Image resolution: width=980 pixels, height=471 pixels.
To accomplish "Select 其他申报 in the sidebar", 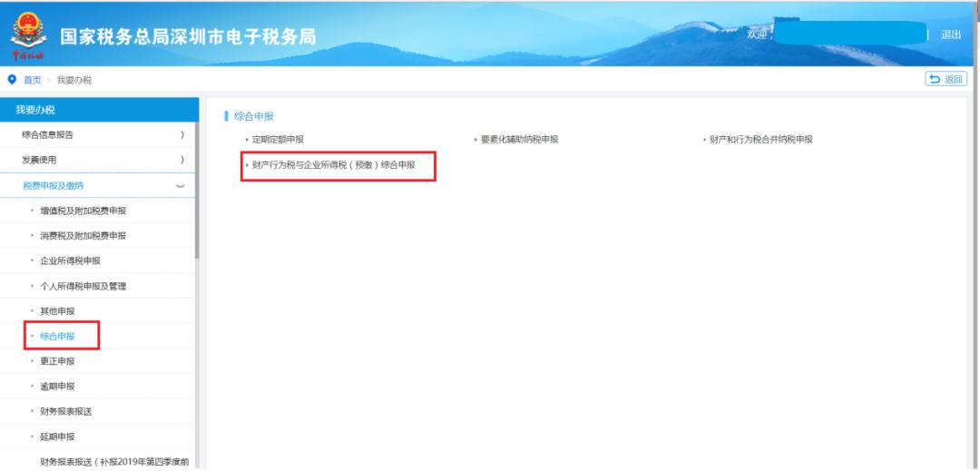I will 58,311.
